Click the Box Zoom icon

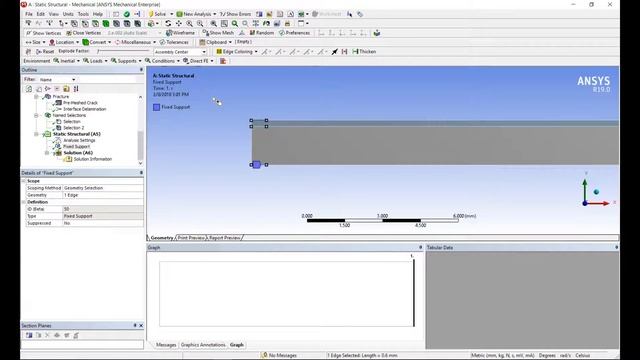coord(200,23)
